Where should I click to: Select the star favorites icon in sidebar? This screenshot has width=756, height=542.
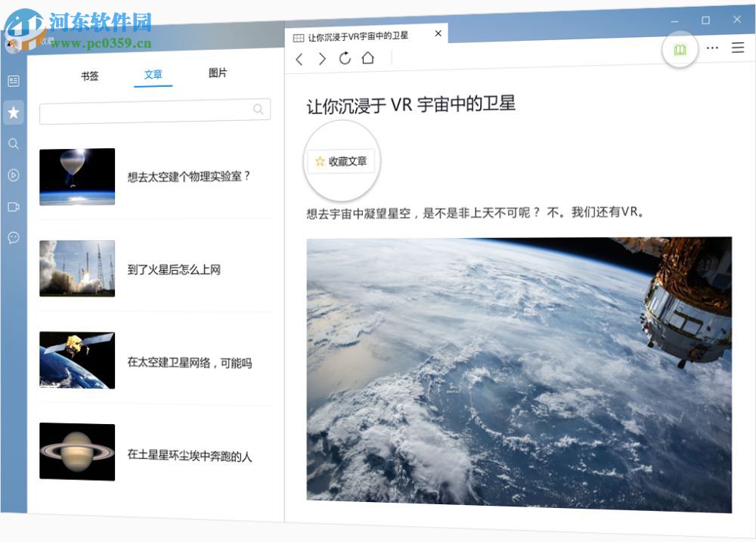13,113
